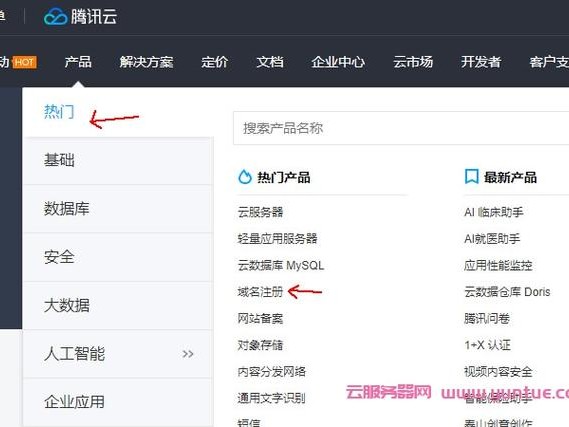
Task: Open the 定价 nav item
Action: coord(215,62)
